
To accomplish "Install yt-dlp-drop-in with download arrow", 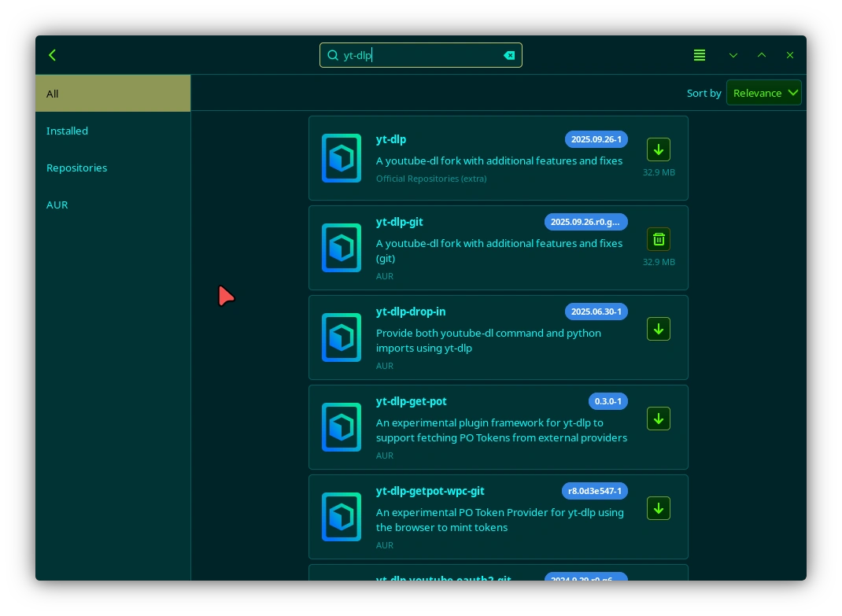I will pyautogui.click(x=659, y=329).
